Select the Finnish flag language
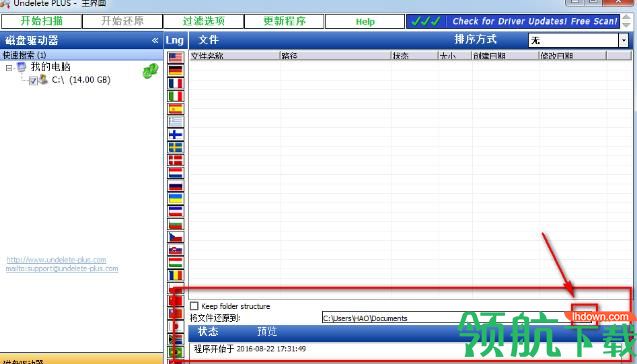Image resolution: width=637 pixels, height=364 pixels. [176, 134]
